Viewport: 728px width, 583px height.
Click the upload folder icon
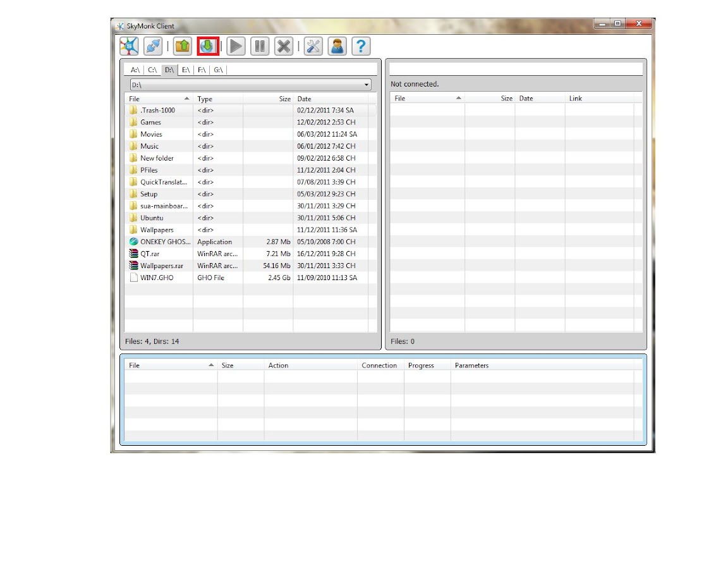tap(182, 46)
